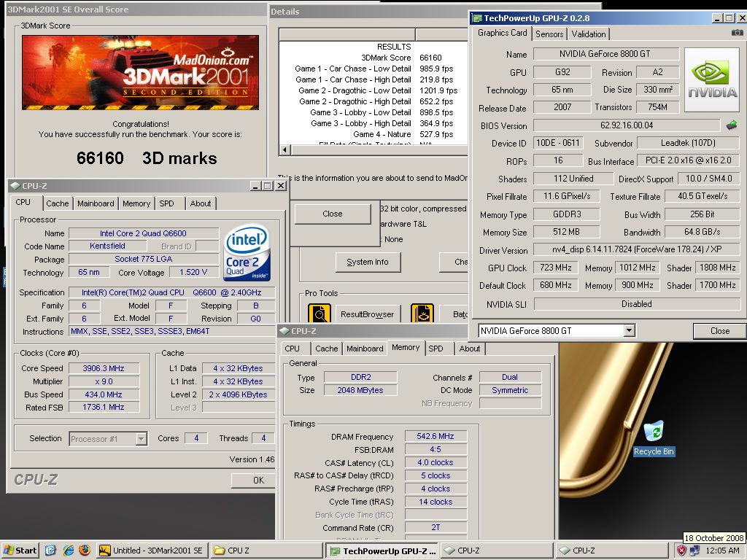Open the SPD tab in the CPU-Z processor window
Image resolution: width=747 pixels, height=560 pixels.
(166, 203)
